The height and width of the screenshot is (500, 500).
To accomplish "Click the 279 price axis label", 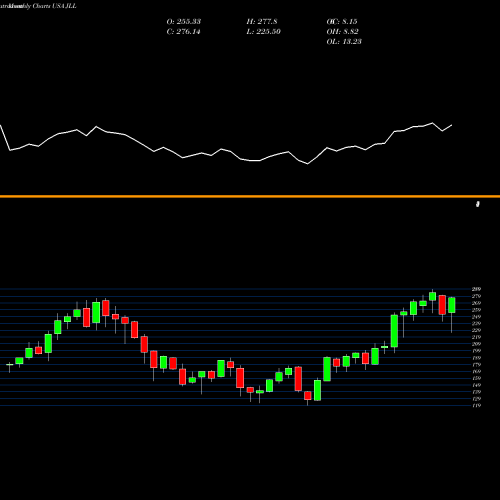I will [x=476, y=296].
